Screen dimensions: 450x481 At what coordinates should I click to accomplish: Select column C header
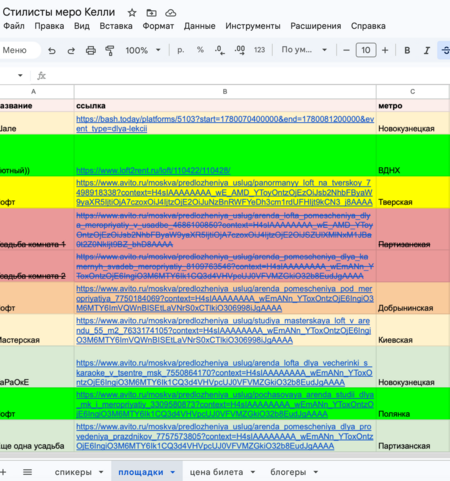[x=413, y=92]
